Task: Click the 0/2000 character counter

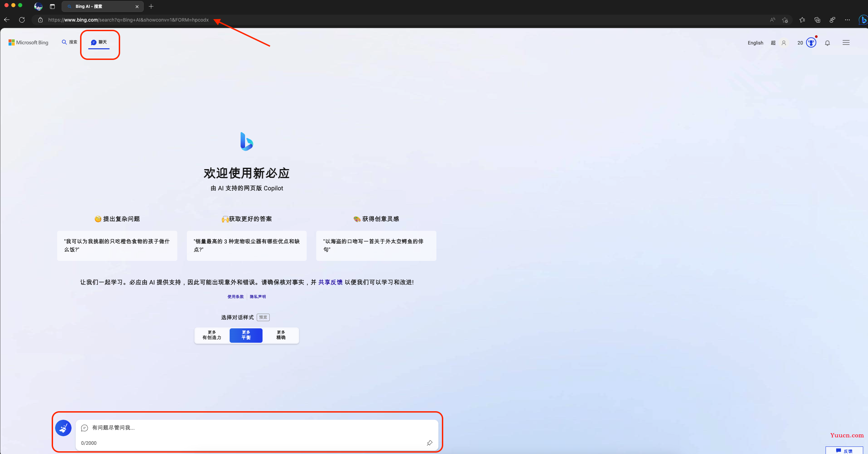Action: click(89, 443)
